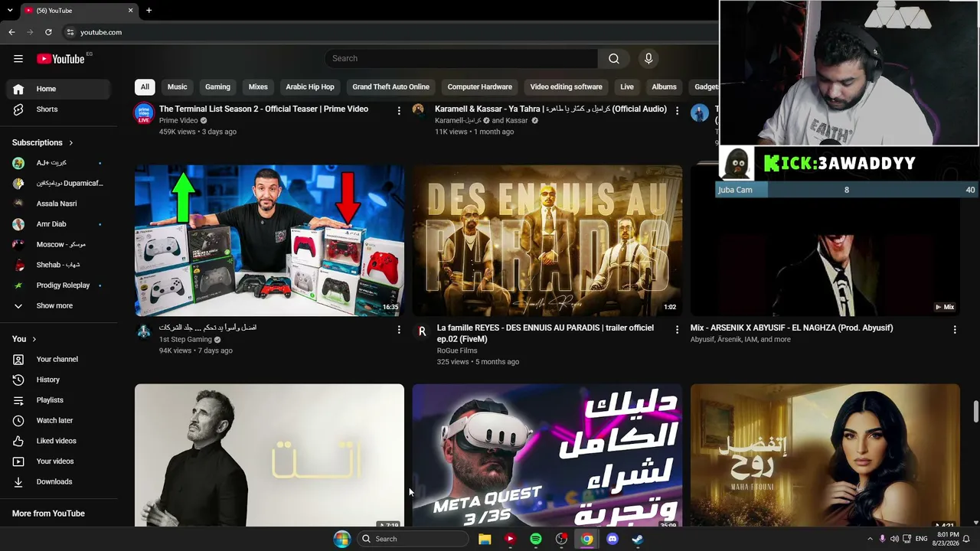Go to the YouTube logo home link
Viewport: 980px width, 551px height.
click(x=60, y=59)
